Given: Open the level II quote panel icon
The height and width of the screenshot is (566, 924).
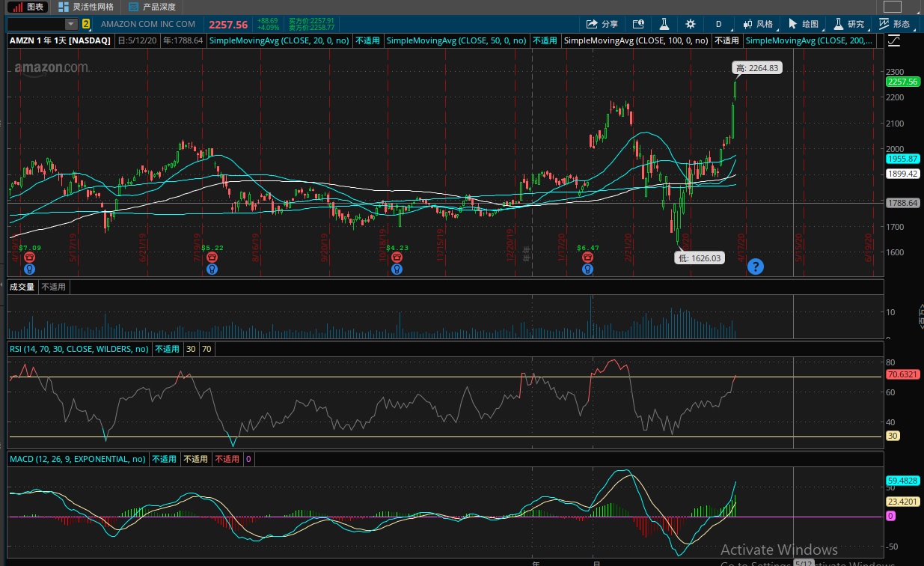Looking at the screenshot, I should [x=638, y=24].
